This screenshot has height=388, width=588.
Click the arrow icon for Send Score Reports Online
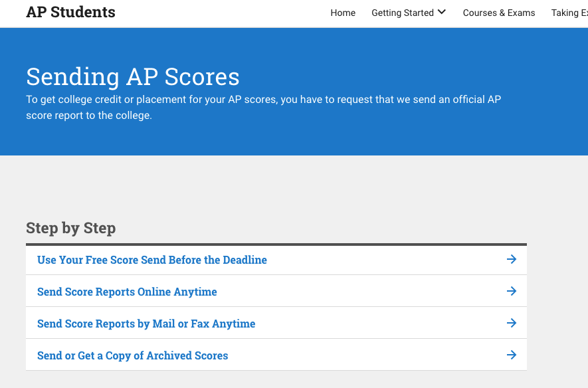[512, 291]
